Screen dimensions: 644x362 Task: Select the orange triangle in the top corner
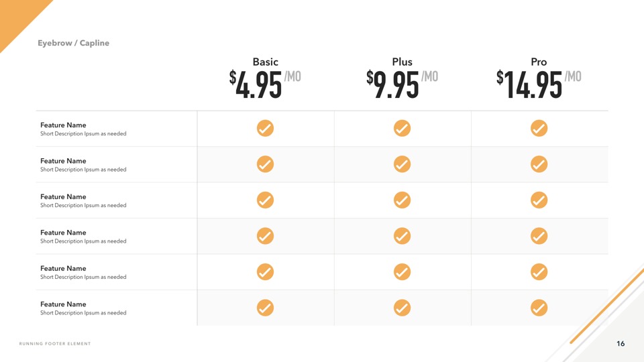[17, 15]
